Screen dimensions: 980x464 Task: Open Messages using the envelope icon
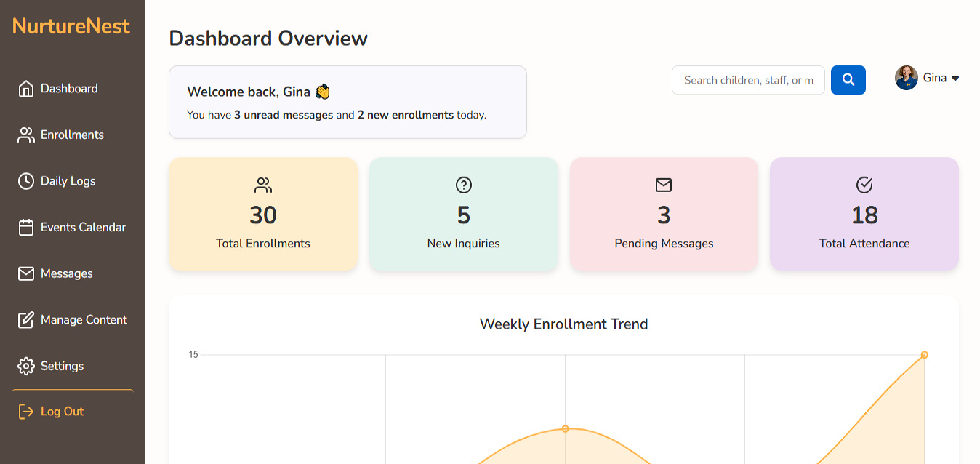pos(26,273)
